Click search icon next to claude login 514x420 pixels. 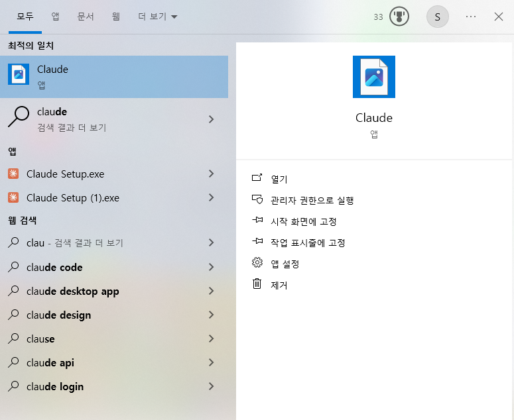(x=13, y=386)
